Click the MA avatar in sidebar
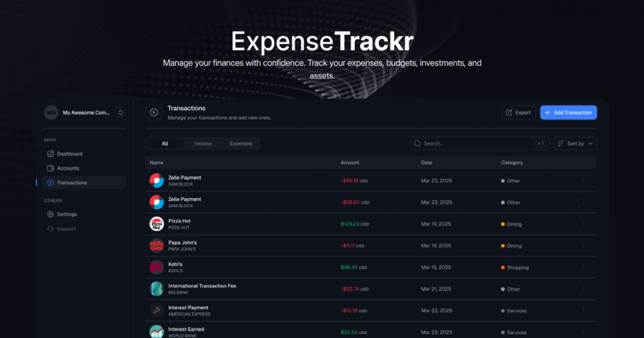 click(52, 113)
